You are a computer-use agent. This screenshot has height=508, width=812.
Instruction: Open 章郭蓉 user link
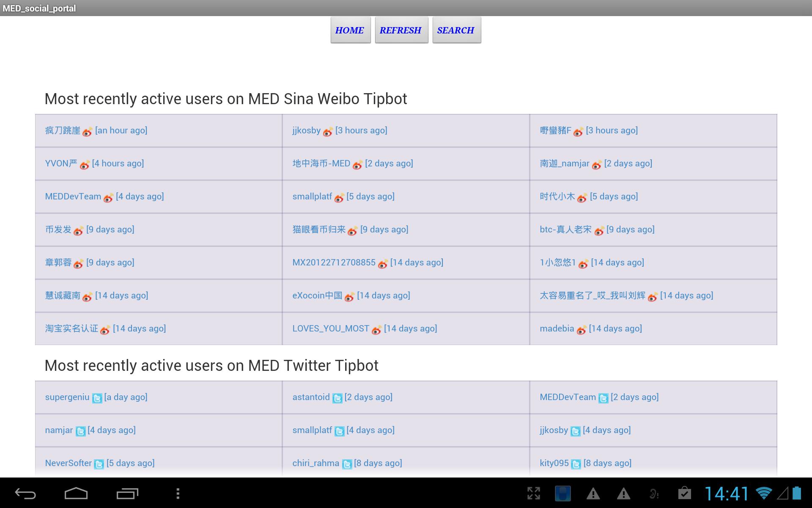point(58,262)
